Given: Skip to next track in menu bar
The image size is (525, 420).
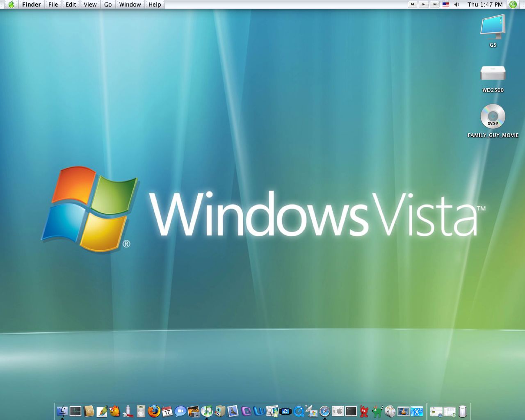Looking at the screenshot, I should point(434,5).
